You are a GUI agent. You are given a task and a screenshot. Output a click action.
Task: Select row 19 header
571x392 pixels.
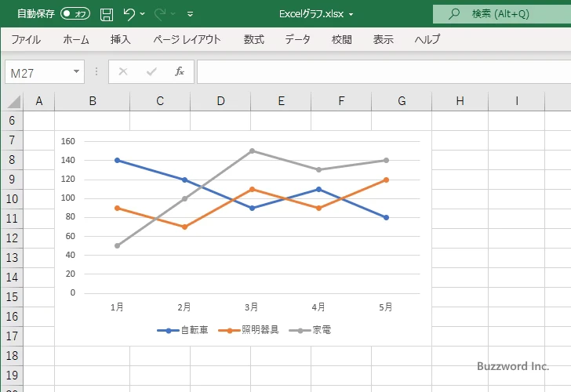pos(12,376)
